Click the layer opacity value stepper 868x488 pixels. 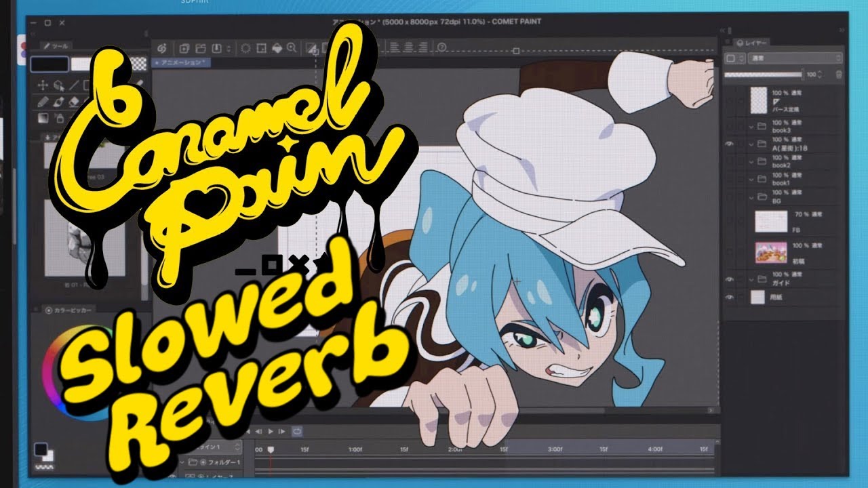coord(821,75)
